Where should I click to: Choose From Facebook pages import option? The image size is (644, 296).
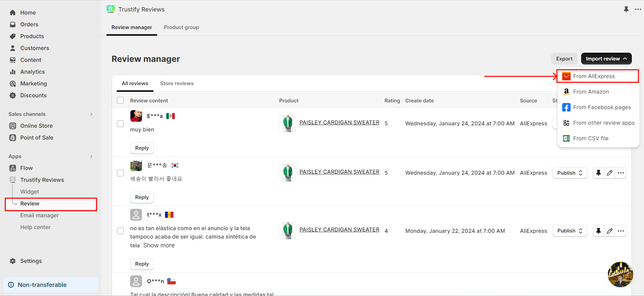click(598, 107)
